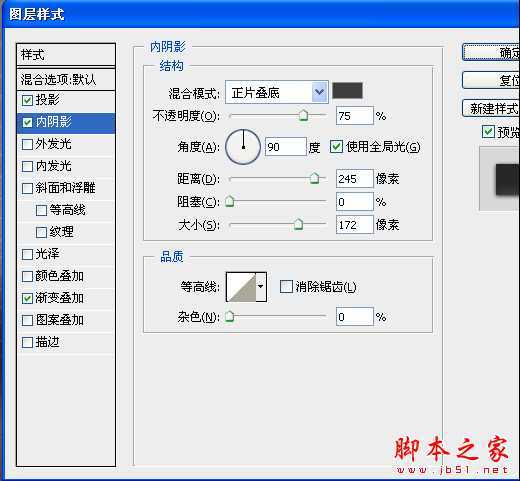This screenshot has height=481, width=520.
Task: Click the 角度 field showing 90
Action: pyautogui.click(x=286, y=147)
